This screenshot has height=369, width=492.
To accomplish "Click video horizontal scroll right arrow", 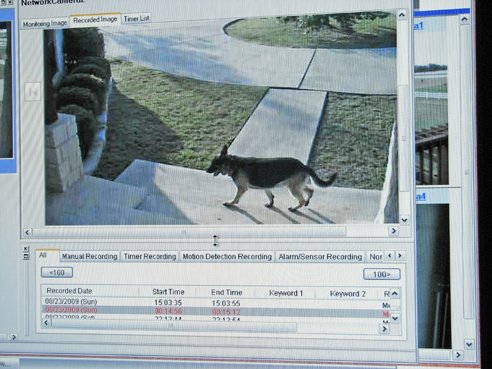I will click(x=394, y=231).
